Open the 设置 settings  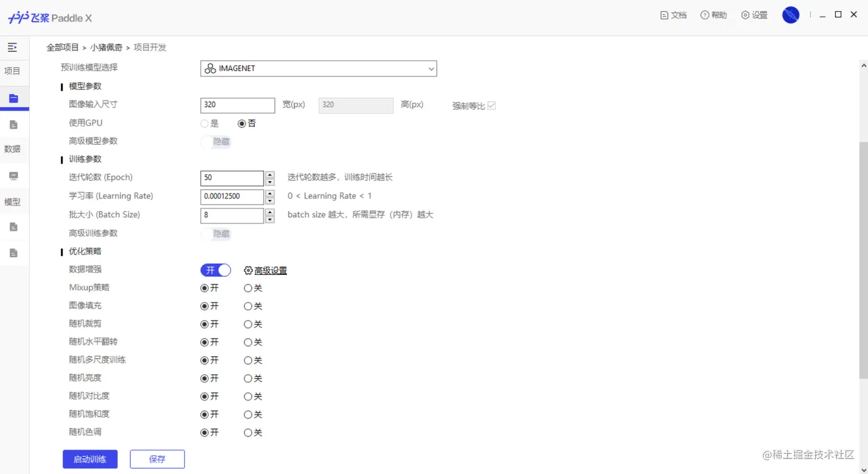(754, 16)
